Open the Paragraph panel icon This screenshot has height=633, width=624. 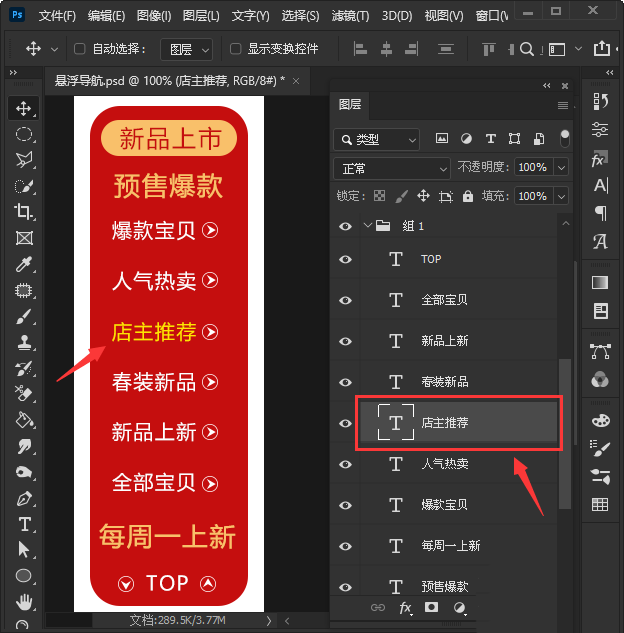click(x=601, y=213)
